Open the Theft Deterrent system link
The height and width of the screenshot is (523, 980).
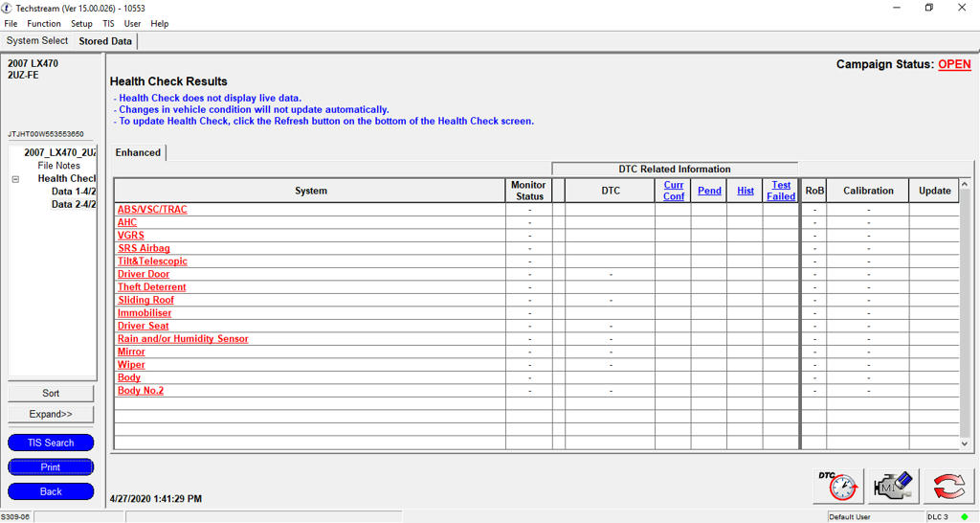152,287
